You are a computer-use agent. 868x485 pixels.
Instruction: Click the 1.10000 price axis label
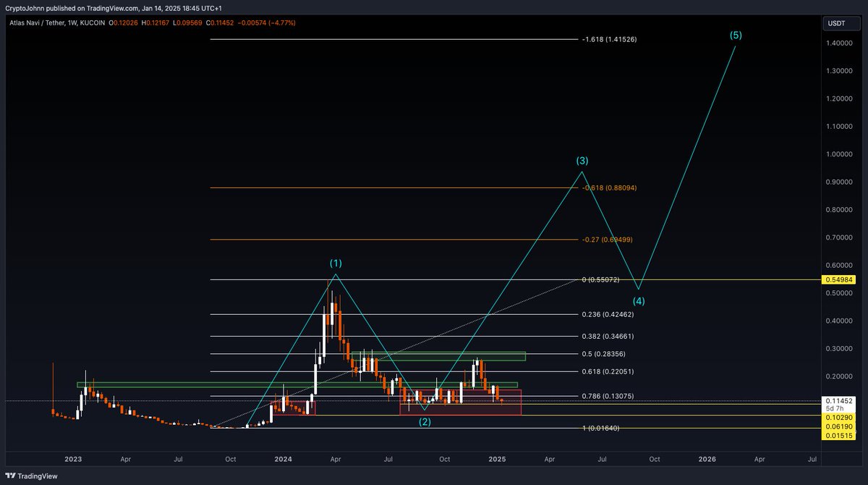(x=839, y=127)
